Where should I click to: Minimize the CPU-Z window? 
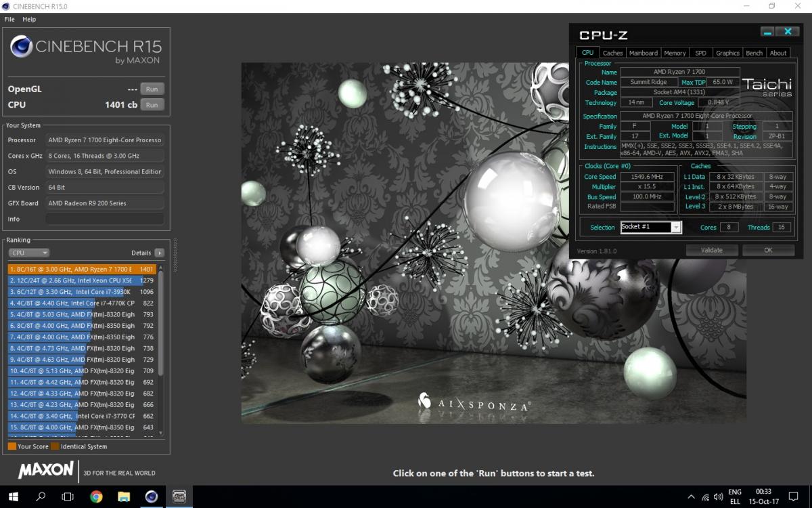[x=767, y=32]
